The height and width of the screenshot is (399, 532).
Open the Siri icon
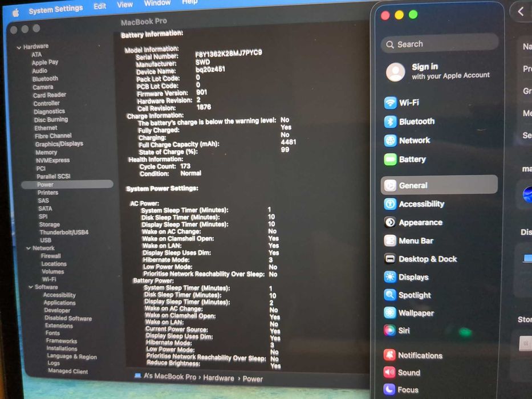pyautogui.click(x=389, y=330)
